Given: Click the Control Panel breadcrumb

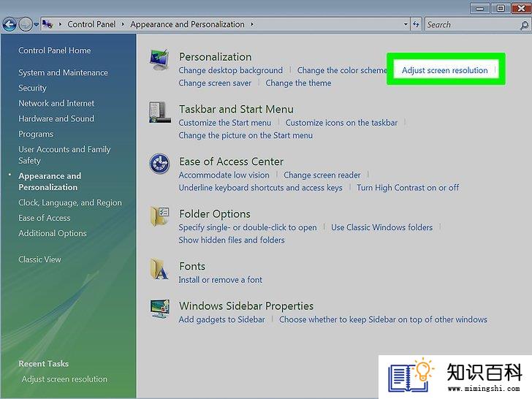Looking at the screenshot, I should (x=91, y=24).
